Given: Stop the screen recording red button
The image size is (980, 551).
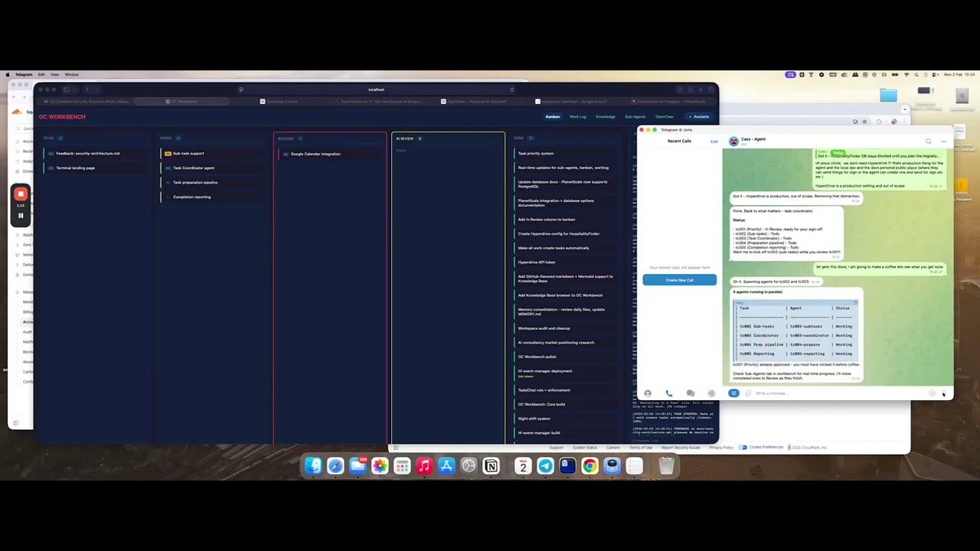Looking at the screenshot, I should coord(21,194).
